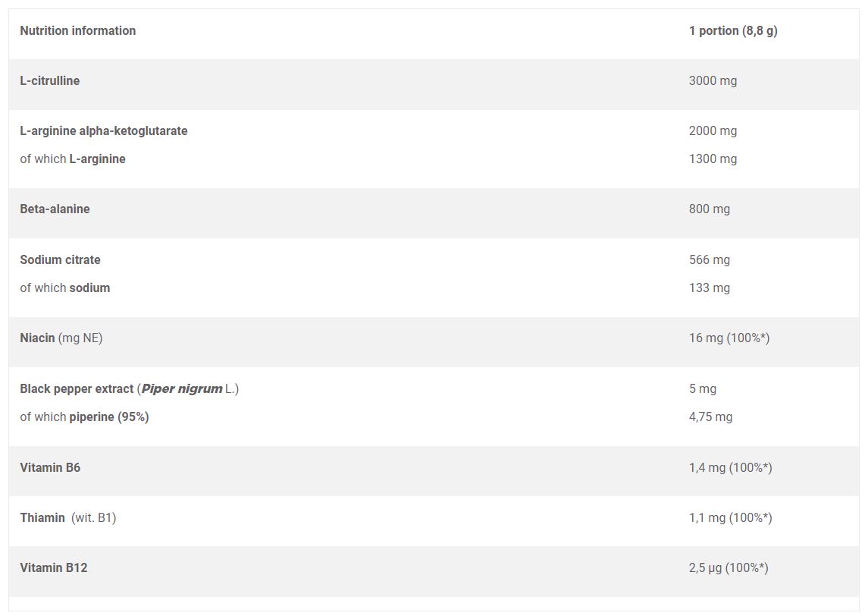Select the 2,5 µg Vitamin B12 value
868x616 pixels.
(729, 567)
